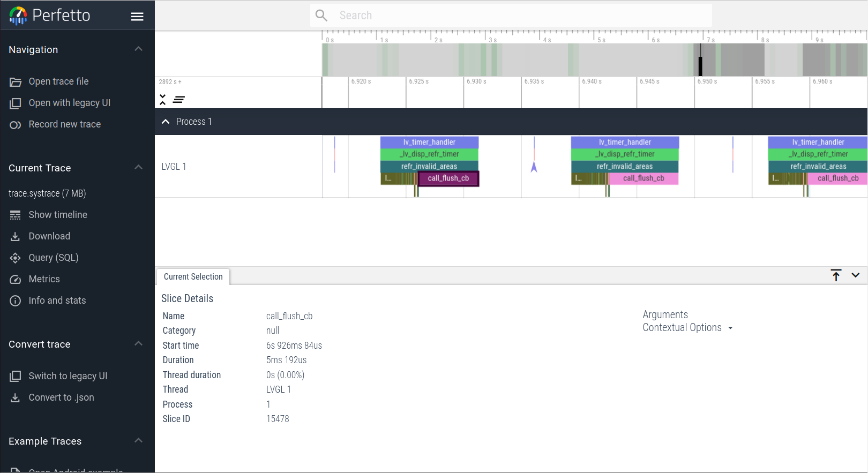Open with legacy UI link
The width and height of the screenshot is (868, 473).
click(70, 103)
